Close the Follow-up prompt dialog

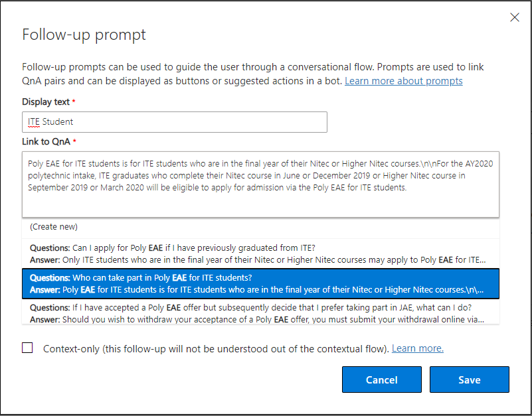514,17
